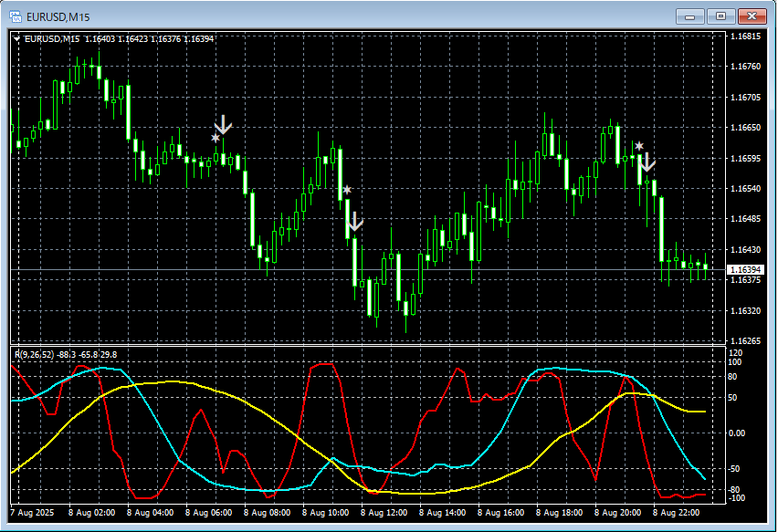This screenshot has height=532, width=778.
Task: Click the 1.16265 price scale value
Action: [746, 341]
